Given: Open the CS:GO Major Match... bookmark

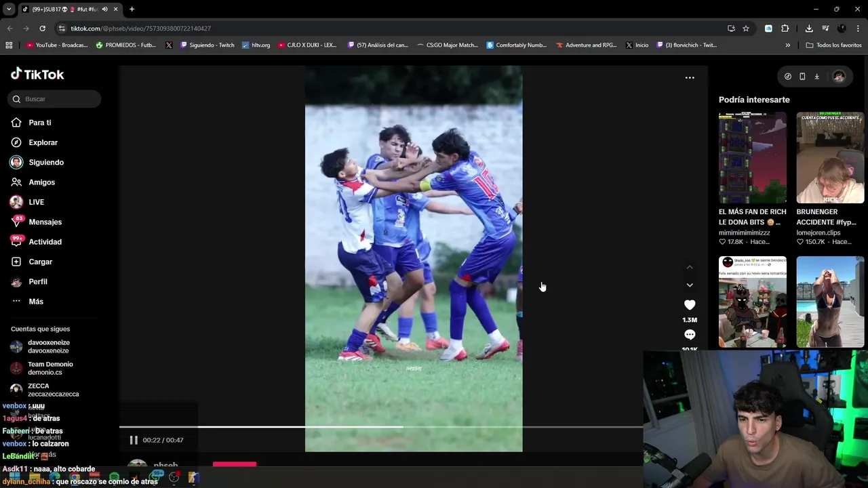Looking at the screenshot, I should [x=447, y=45].
